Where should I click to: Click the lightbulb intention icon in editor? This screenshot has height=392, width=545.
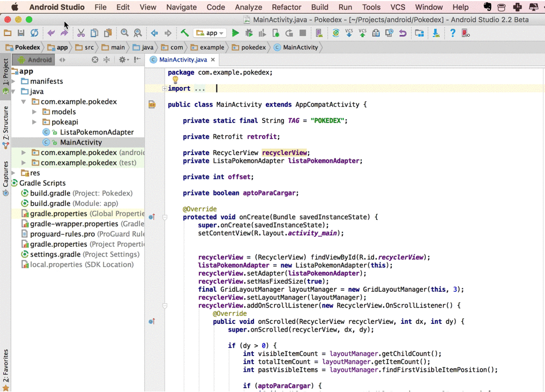(x=175, y=80)
